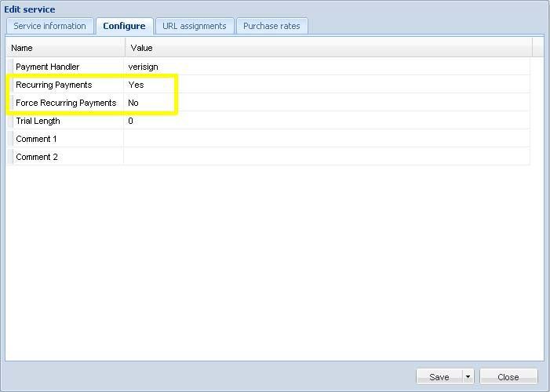Click the No value for Force Recurring Payments
550x392 pixels.
click(x=133, y=103)
